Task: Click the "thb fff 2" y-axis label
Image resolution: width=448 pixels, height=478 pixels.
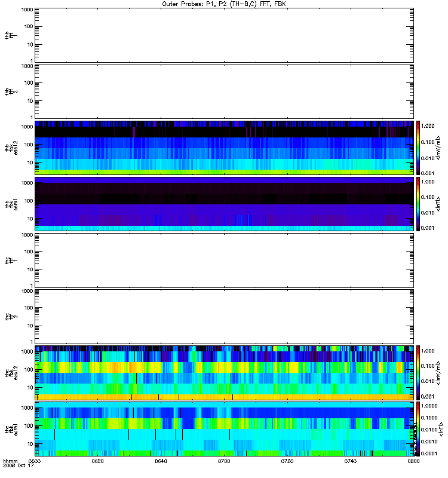Action: pyautogui.click(x=11, y=92)
